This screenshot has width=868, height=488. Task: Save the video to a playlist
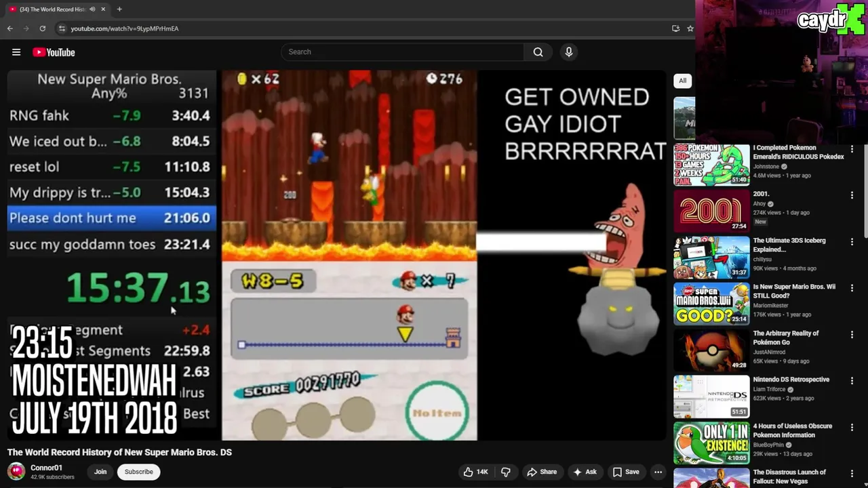point(626,472)
